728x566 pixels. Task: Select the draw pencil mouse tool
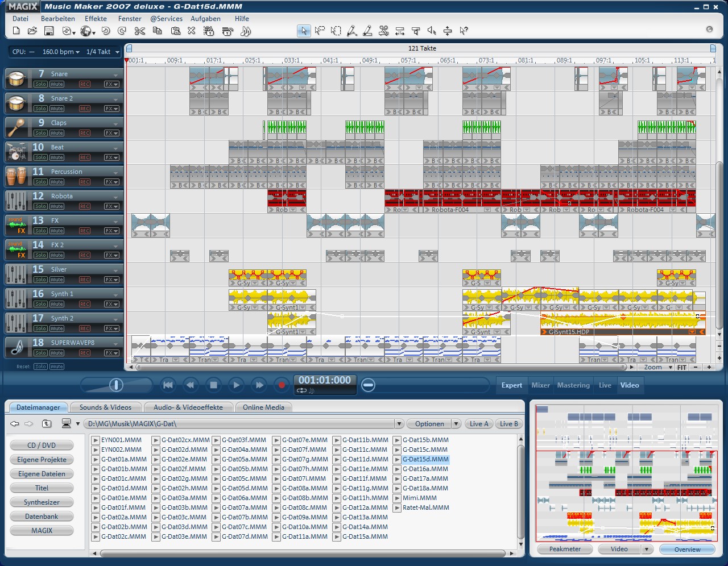(x=368, y=31)
